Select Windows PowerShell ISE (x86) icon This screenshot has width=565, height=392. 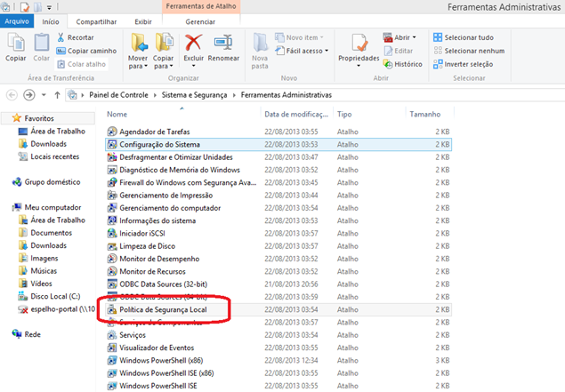112,373
